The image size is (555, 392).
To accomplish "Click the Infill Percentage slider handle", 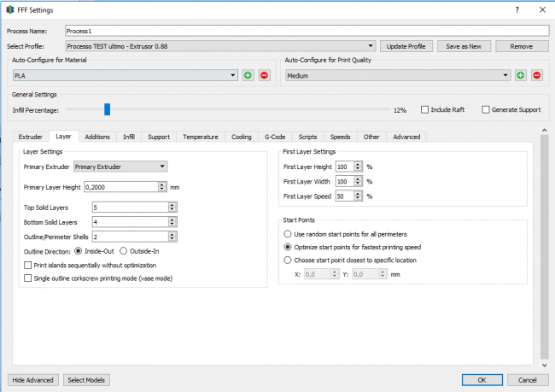I will coord(107,109).
